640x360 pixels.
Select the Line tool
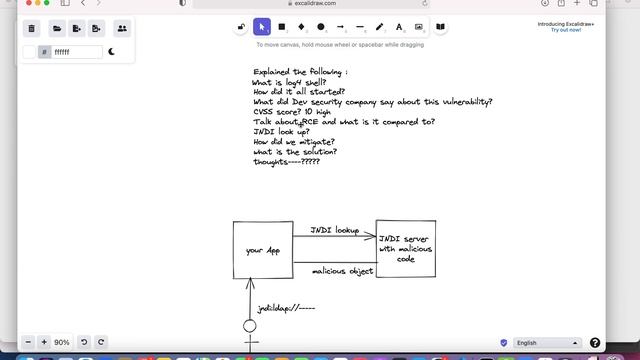point(360,27)
